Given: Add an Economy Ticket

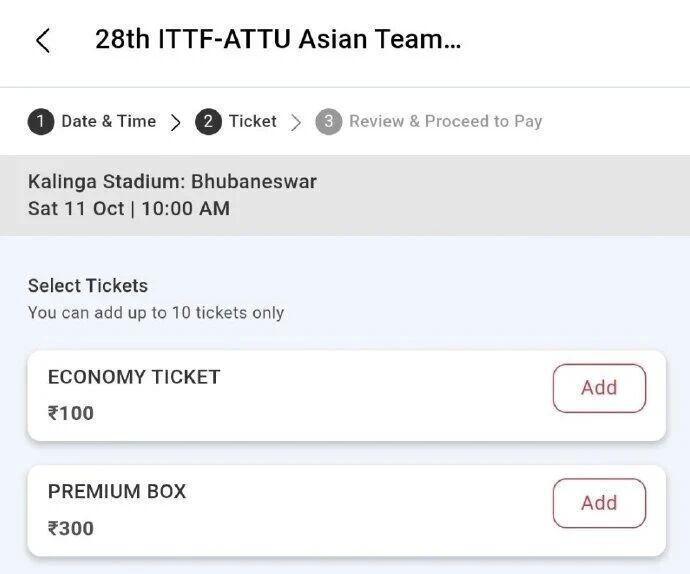Looking at the screenshot, I should 599,388.
